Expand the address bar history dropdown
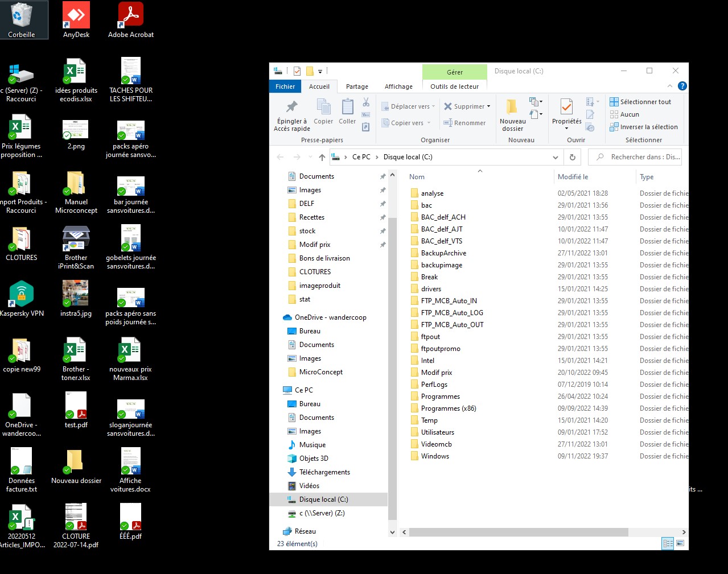This screenshot has height=574, width=728. click(x=556, y=157)
